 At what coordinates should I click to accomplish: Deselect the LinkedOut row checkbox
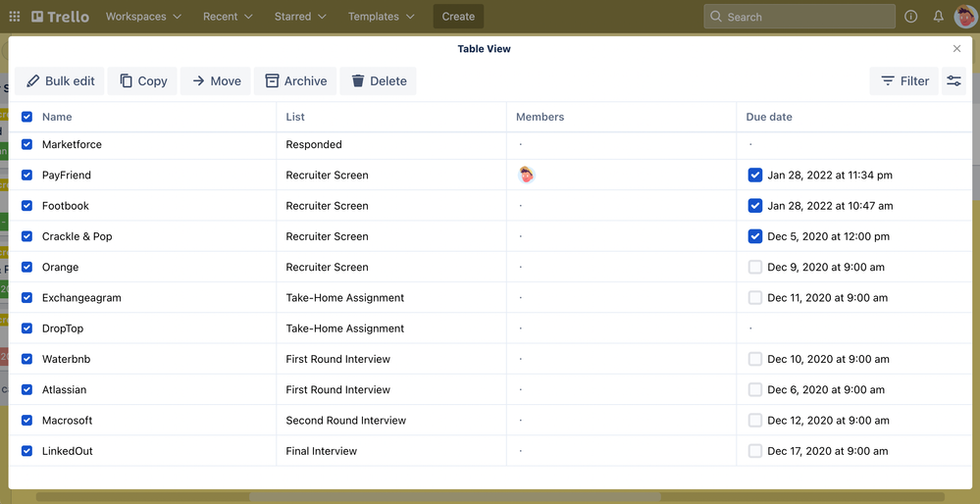coord(26,450)
